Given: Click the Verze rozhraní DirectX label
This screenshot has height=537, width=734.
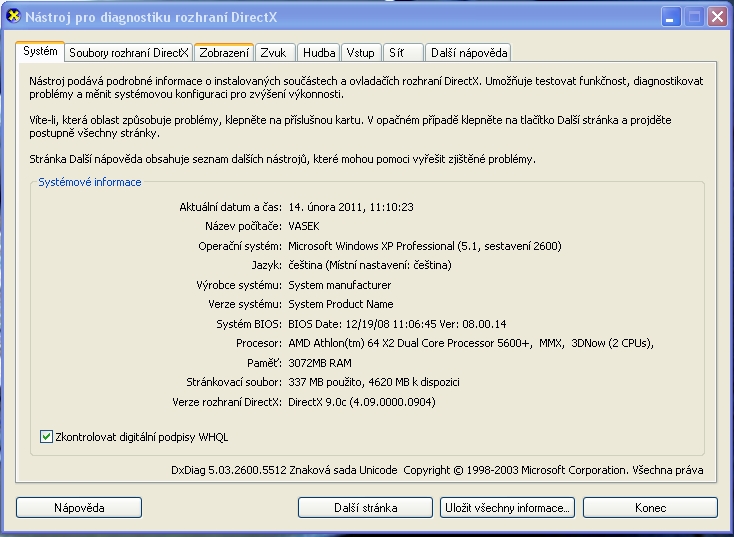Looking at the screenshot, I should [x=227, y=402].
